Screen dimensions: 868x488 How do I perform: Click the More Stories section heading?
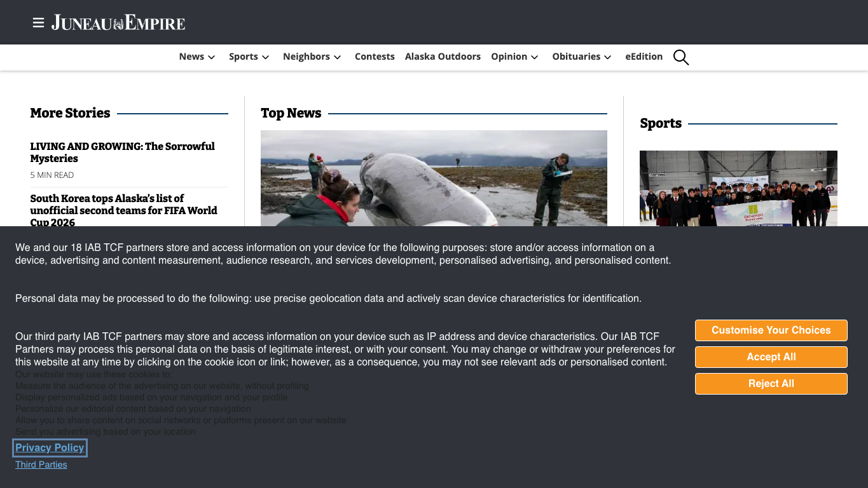point(70,113)
